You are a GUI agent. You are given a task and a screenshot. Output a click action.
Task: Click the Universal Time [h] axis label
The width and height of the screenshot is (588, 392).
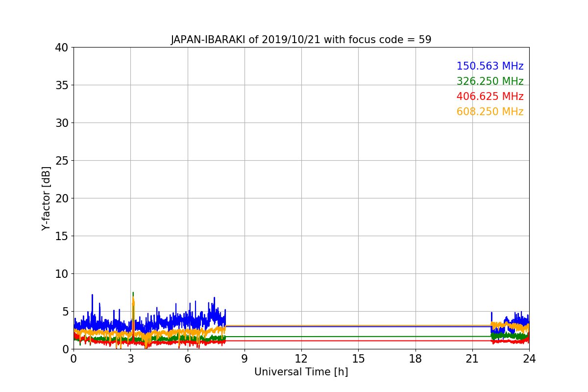(301, 372)
